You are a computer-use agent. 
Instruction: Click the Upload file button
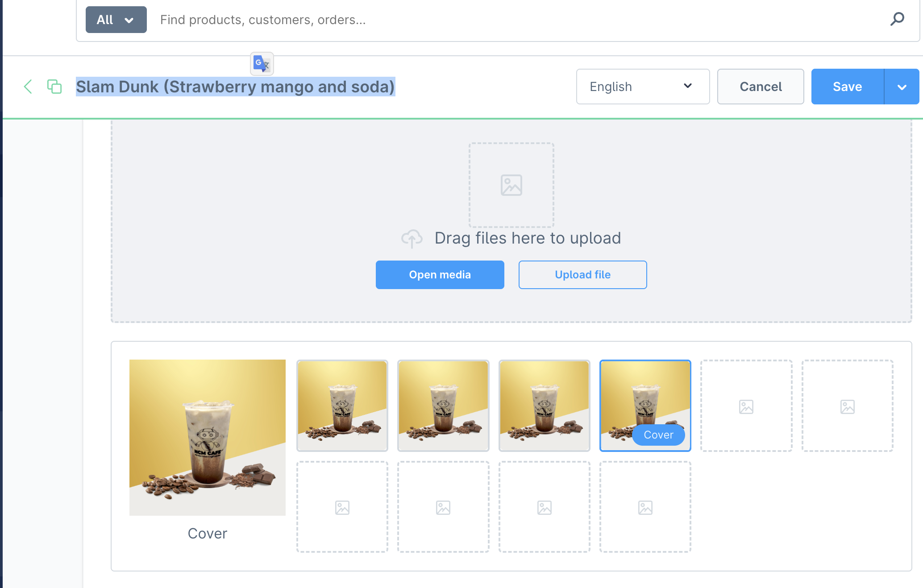[x=582, y=275]
